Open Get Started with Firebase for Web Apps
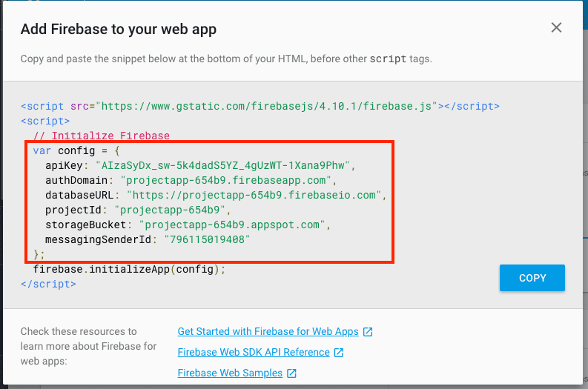Image resolution: width=588 pixels, height=389 pixels. point(268,331)
